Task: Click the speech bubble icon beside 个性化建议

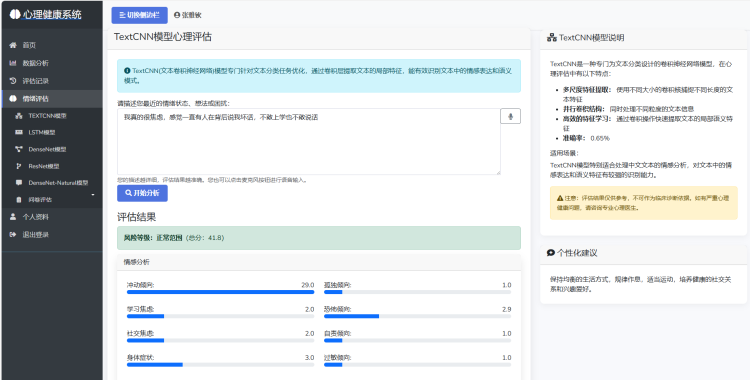Action: (x=551, y=253)
